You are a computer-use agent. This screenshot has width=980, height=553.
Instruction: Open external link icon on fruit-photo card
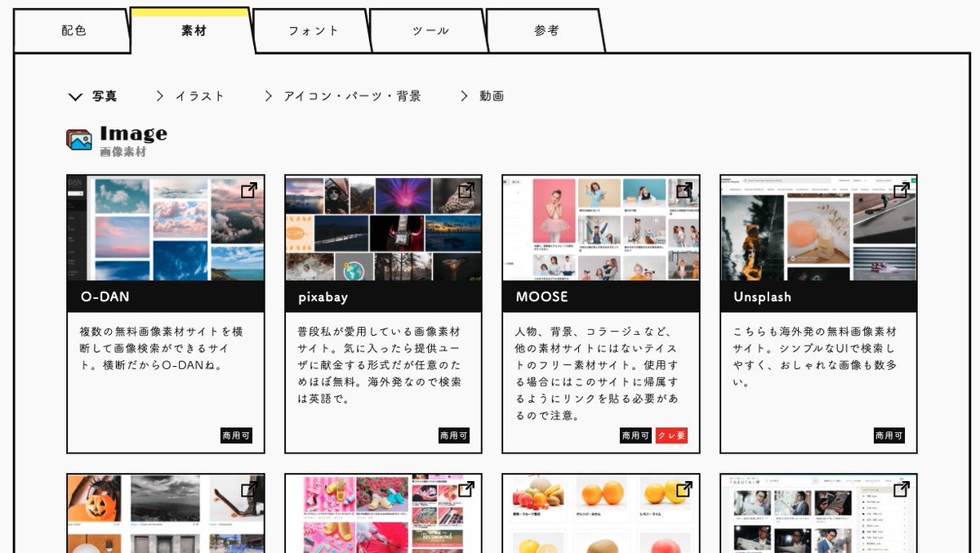pyautogui.click(x=684, y=489)
